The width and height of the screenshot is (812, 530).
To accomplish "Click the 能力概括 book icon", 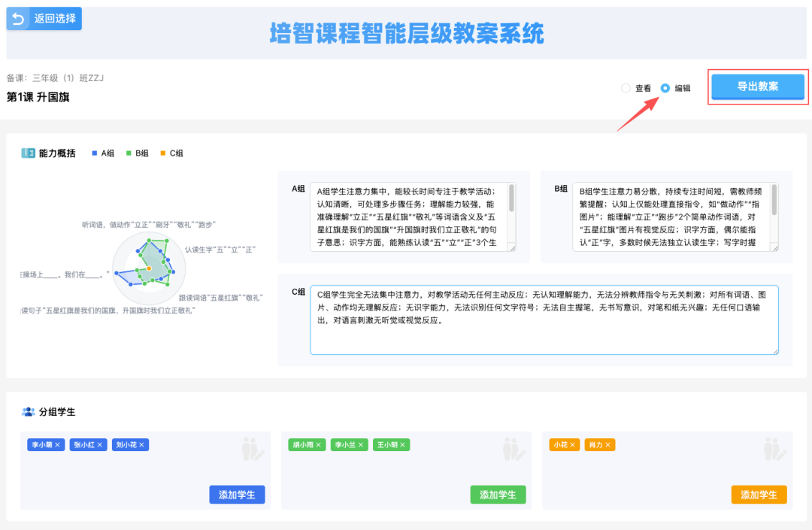I will pyautogui.click(x=28, y=153).
